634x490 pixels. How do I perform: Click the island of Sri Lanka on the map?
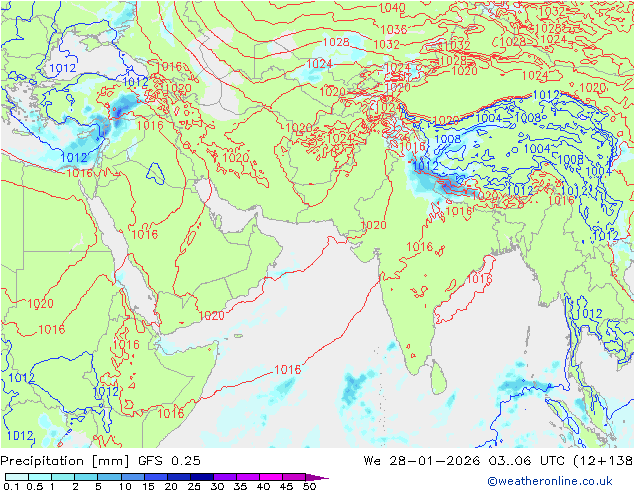[x=439, y=378]
